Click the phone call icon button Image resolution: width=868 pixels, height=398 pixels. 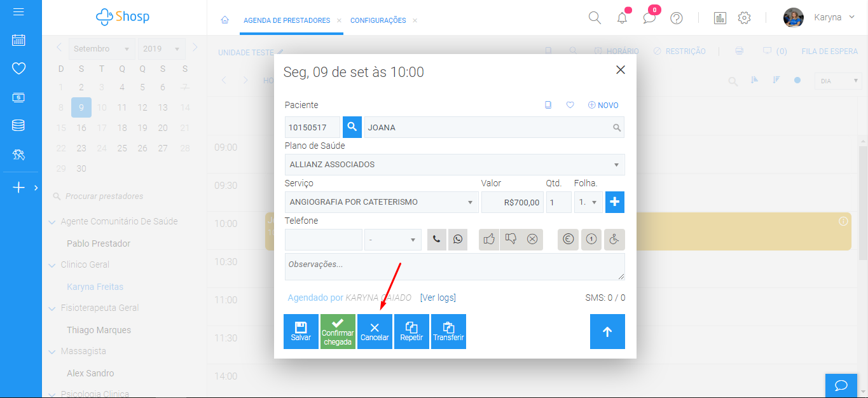point(437,240)
